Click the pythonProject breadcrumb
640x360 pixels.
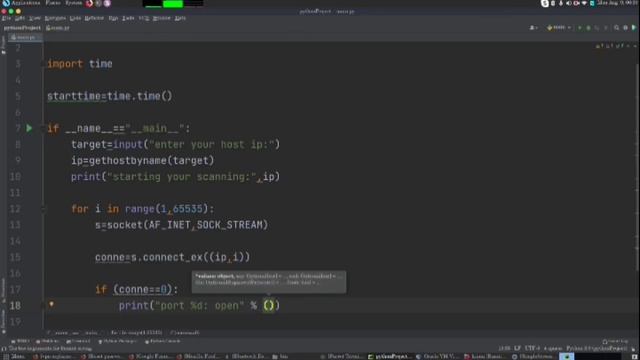point(22,28)
